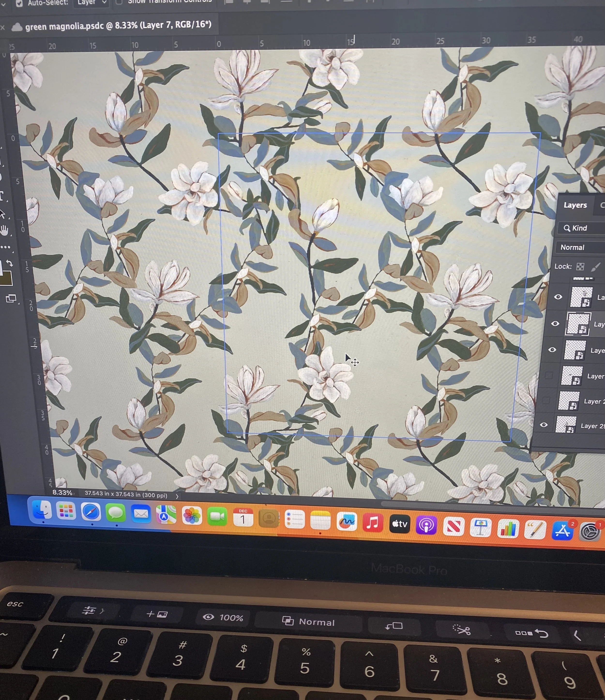Image resolution: width=605 pixels, height=700 pixels.
Task: Switch to the Layers panel tab
Action: [x=575, y=205]
